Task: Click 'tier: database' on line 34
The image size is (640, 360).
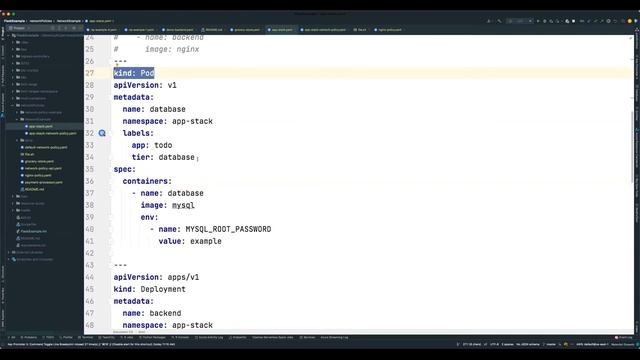Action: (163, 157)
